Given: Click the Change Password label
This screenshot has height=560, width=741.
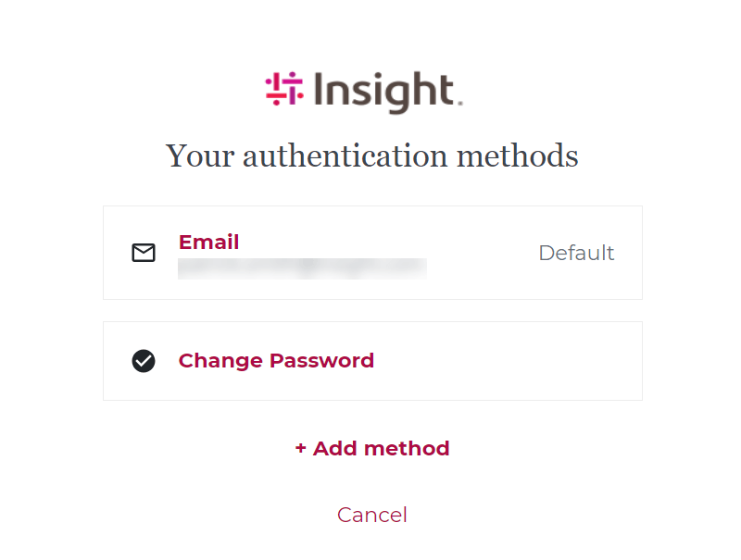Looking at the screenshot, I should click(276, 361).
